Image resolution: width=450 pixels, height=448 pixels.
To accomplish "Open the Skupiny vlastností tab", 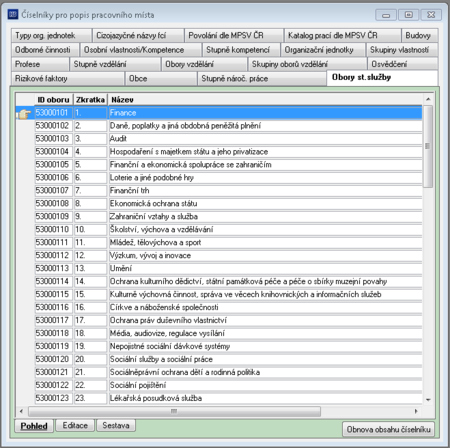I will pyautogui.click(x=402, y=50).
